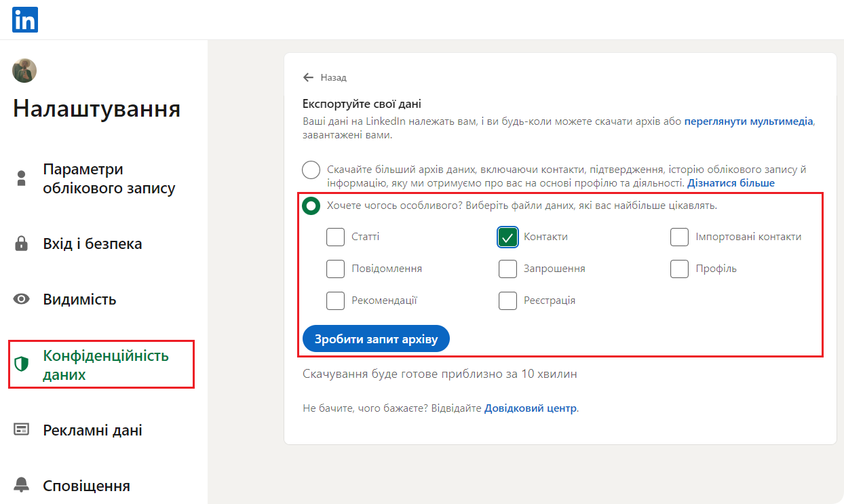The image size is (844, 504).
Task: Click the Зробити запит архіву button
Action: pos(376,338)
